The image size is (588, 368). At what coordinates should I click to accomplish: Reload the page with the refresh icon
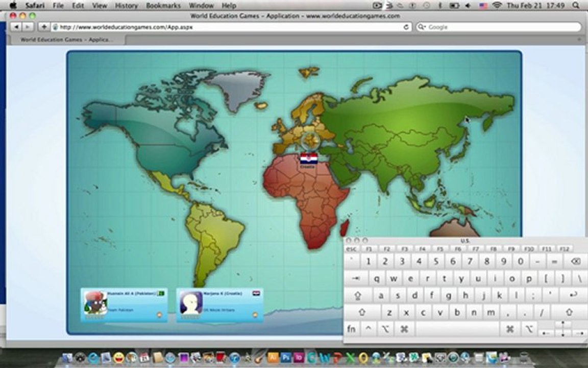click(406, 27)
